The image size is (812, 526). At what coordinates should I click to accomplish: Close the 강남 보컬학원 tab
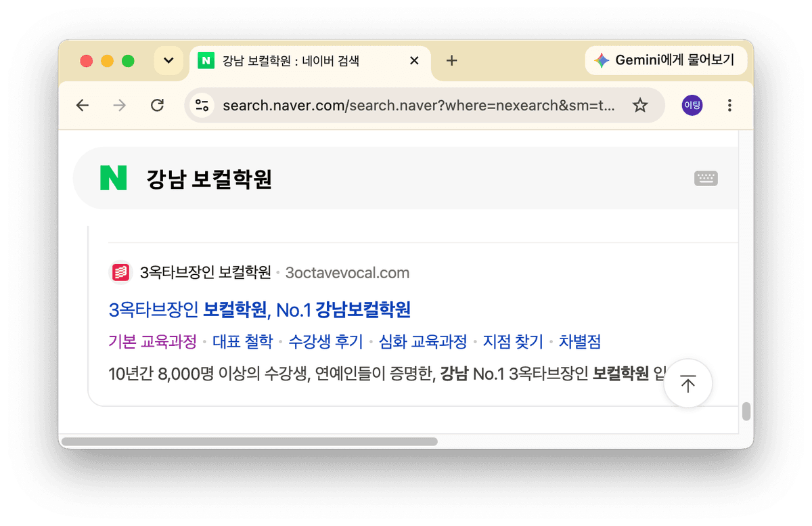415,61
